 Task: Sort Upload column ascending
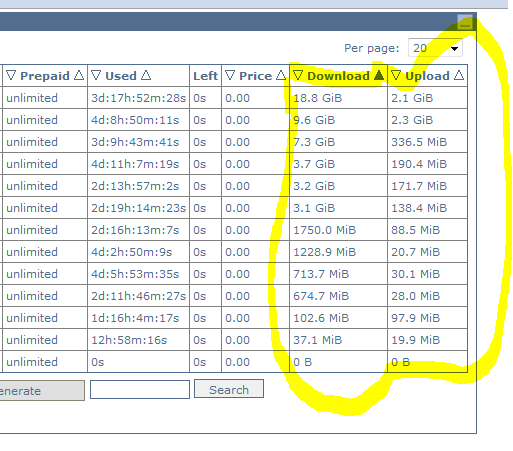[459, 75]
